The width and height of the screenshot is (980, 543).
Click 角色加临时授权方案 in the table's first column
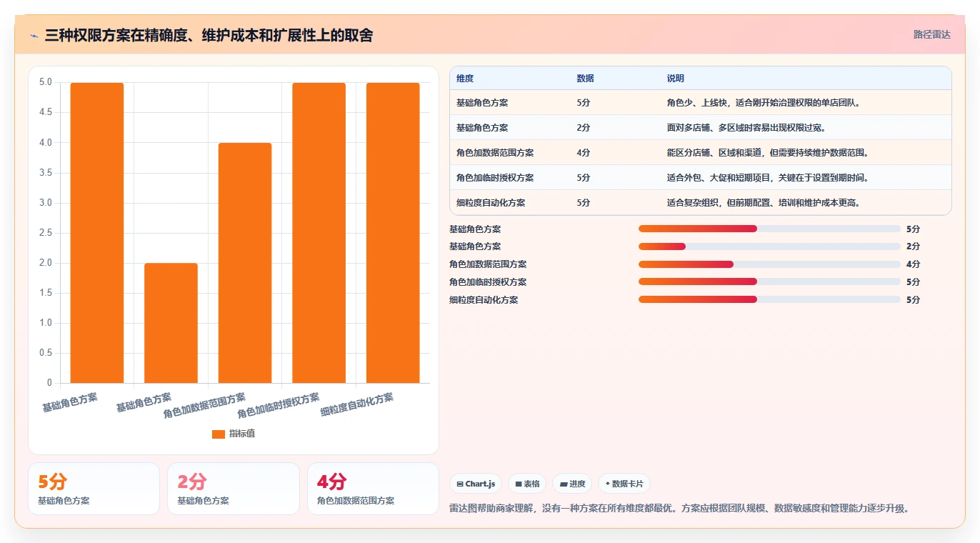[495, 178]
